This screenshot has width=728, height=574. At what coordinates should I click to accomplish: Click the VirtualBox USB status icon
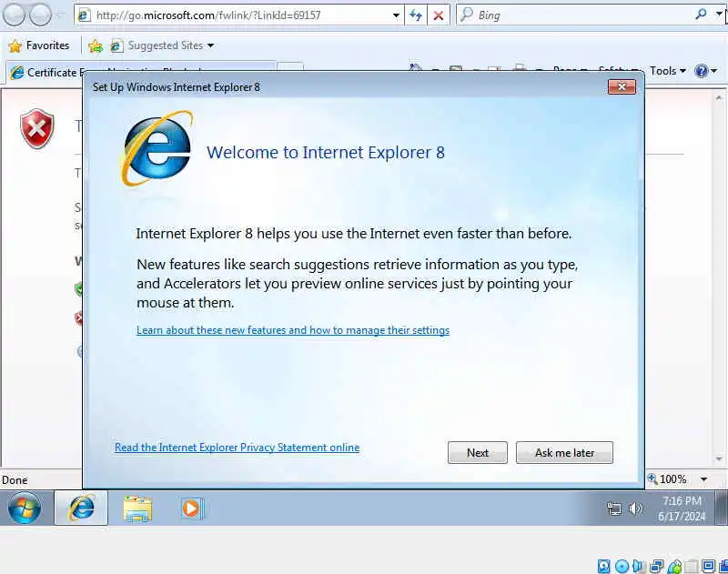(674, 567)
